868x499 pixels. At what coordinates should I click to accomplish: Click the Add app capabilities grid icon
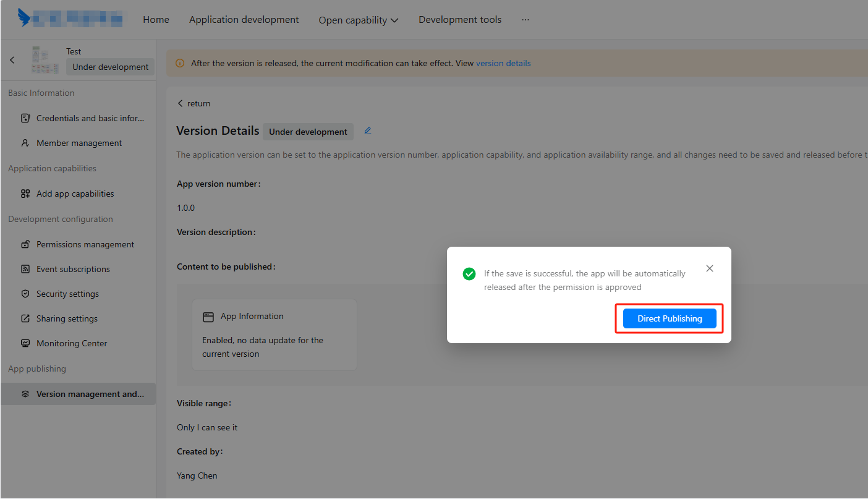(25, 194)
